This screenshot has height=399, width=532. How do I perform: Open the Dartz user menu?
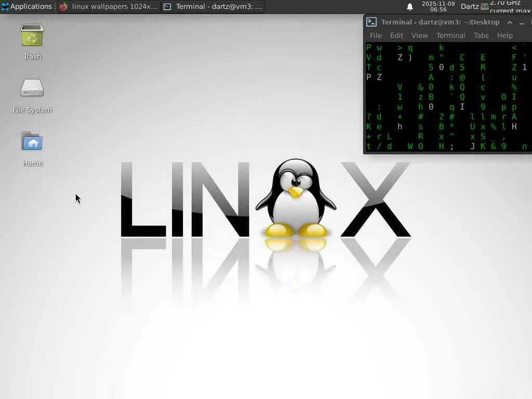[x=470, y=6]
